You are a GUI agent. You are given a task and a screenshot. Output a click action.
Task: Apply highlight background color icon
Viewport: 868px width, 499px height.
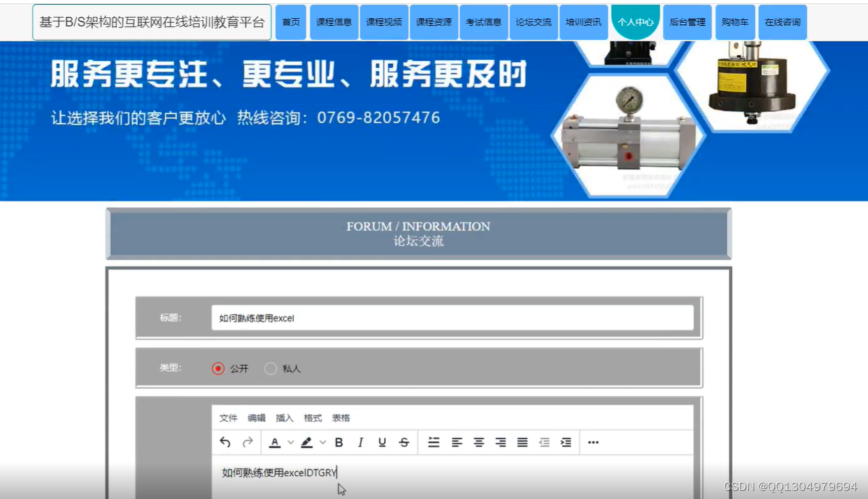pyautogui.click(x=307, y=443)
